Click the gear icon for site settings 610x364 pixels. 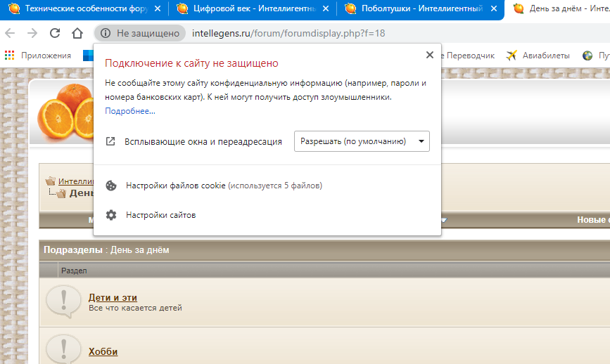pyautogui.click(x=110, y=215)
